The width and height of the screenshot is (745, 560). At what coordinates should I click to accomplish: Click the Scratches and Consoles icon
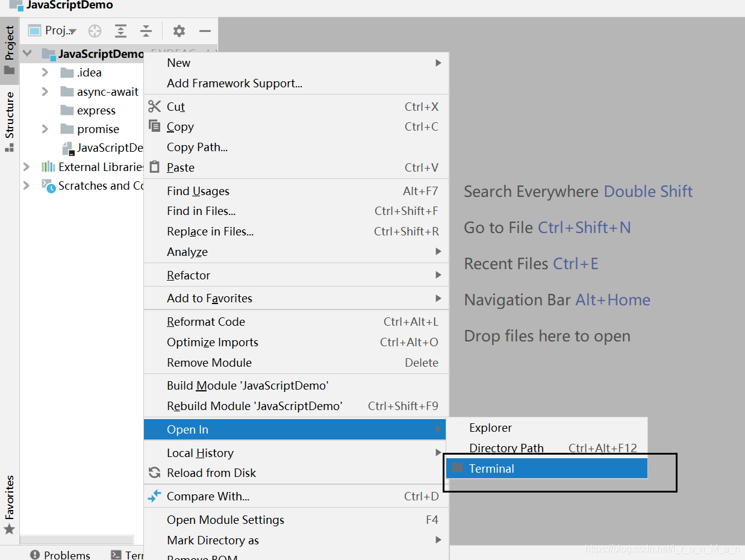(x=48, y=185)
